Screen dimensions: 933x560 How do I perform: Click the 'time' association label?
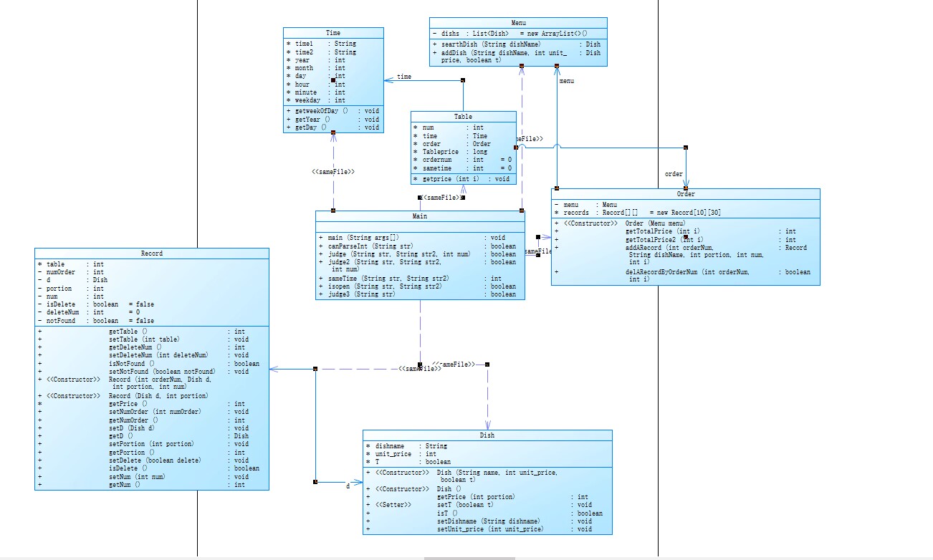tap(404, 77)
